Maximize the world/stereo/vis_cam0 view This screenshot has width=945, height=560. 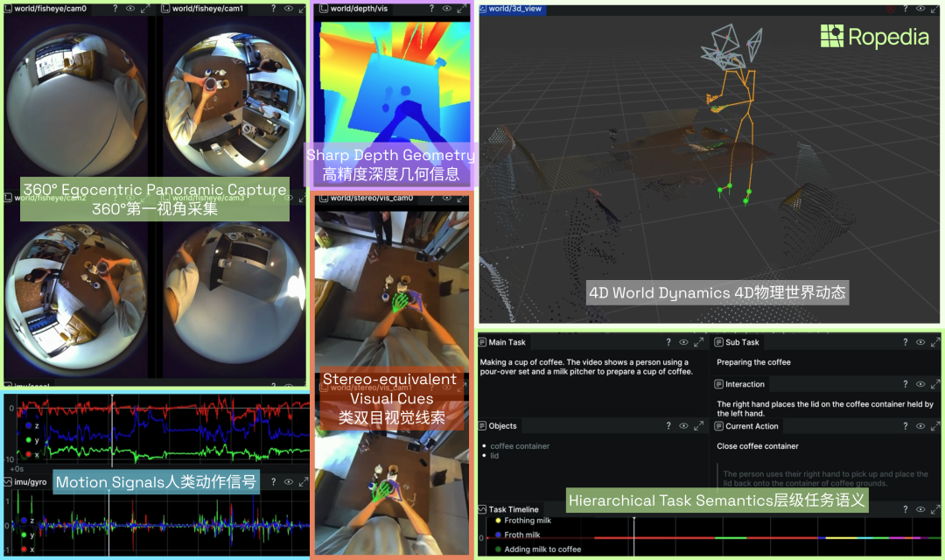462,199
